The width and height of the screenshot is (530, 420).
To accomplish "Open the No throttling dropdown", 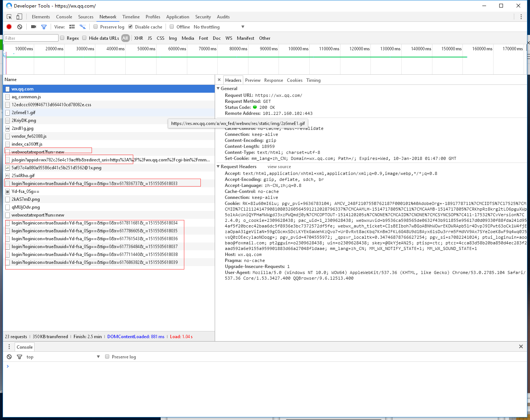I will 219,27.
